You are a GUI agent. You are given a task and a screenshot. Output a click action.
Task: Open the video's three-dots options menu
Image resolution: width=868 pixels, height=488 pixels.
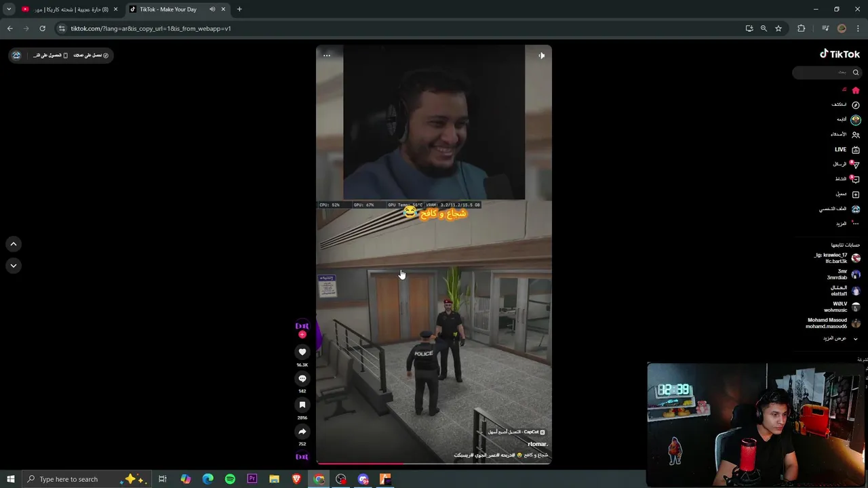click(327, 56)
